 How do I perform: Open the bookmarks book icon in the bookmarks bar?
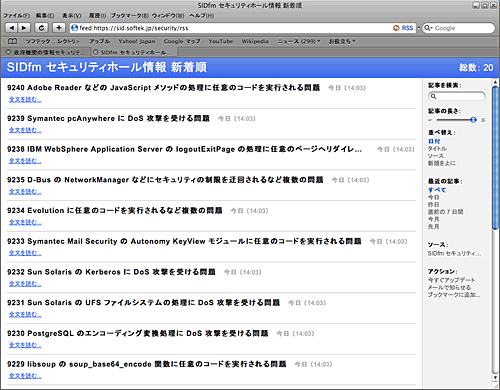pyautogui.click(x=12, y=41)
